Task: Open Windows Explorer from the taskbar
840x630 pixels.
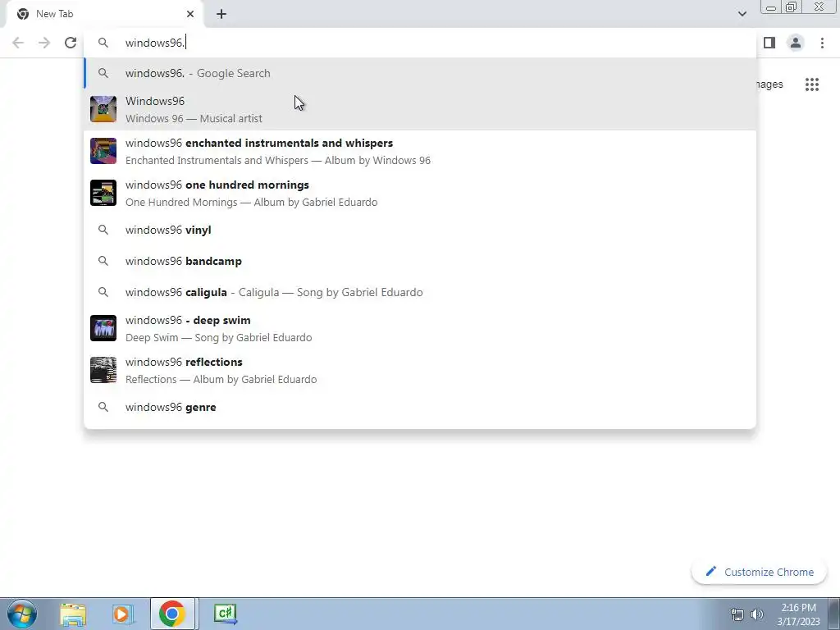Action: click(73, 614)
